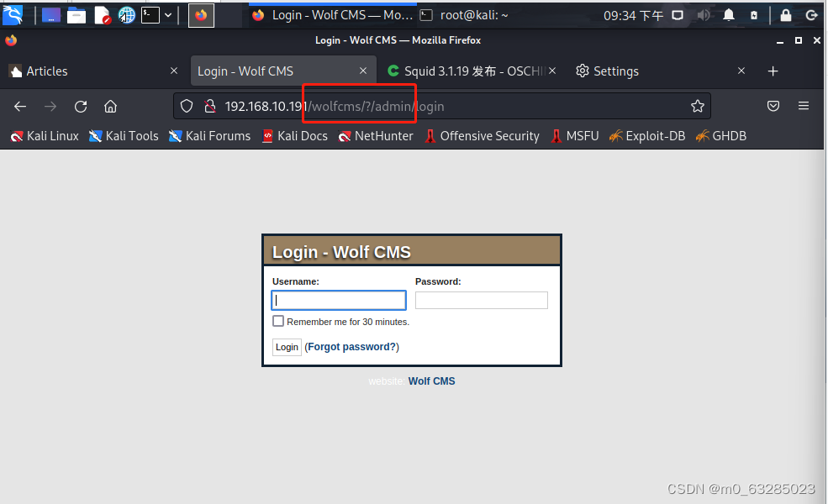Open the Offensive Security bookmark
This screenshot has width=828, height=504.
[x=483, y=136]
